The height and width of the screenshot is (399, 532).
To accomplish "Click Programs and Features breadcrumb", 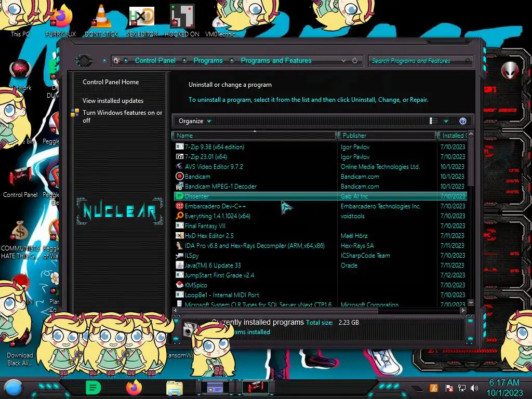I will click(276, 61).
